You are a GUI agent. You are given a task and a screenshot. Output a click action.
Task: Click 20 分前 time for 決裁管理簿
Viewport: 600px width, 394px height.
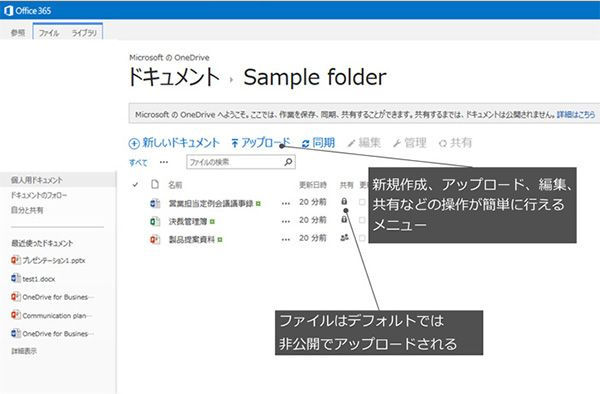313,220
